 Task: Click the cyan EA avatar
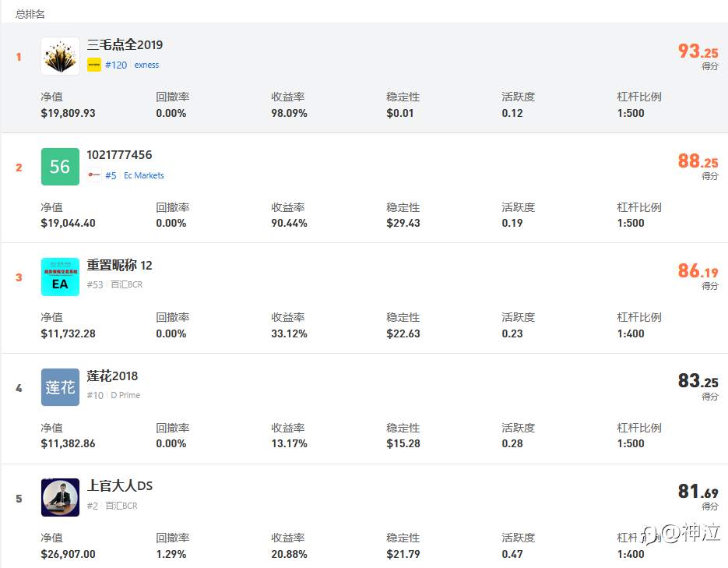pos(60,277)
